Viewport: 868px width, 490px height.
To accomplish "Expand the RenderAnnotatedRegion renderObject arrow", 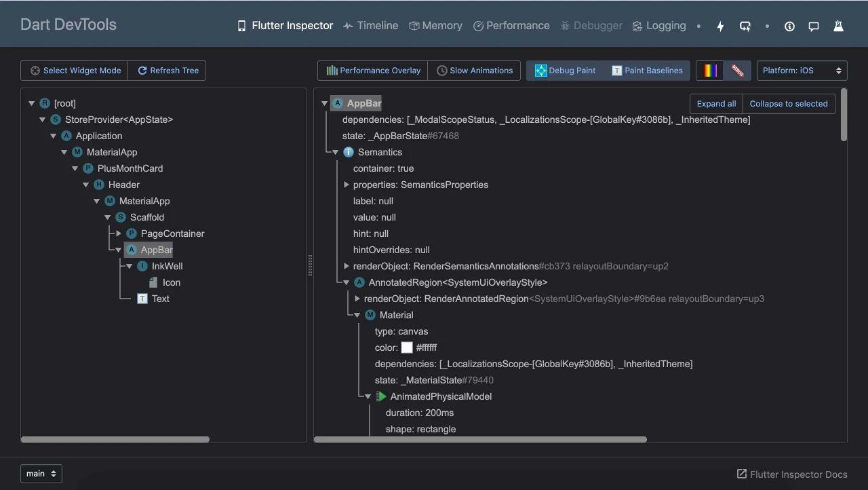I will point(357,299).
